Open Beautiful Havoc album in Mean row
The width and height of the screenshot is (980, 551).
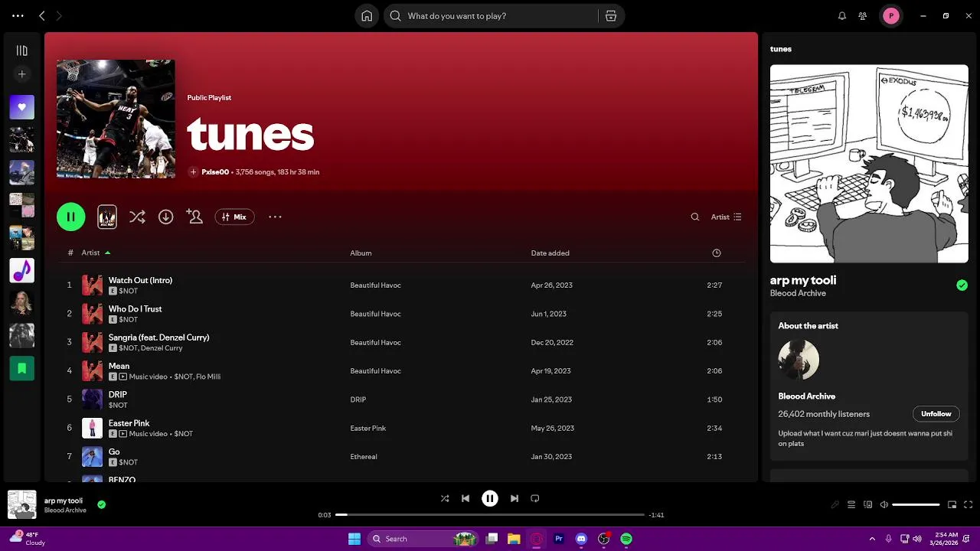pyautogui.click(x=375, y=371)
